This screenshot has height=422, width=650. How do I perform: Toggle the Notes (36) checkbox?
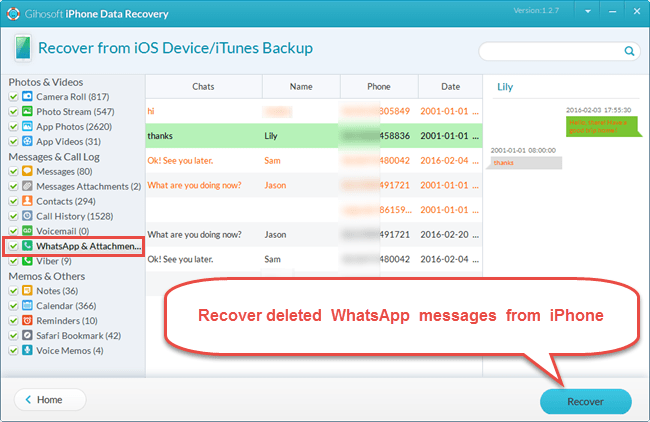pos(13,291)
